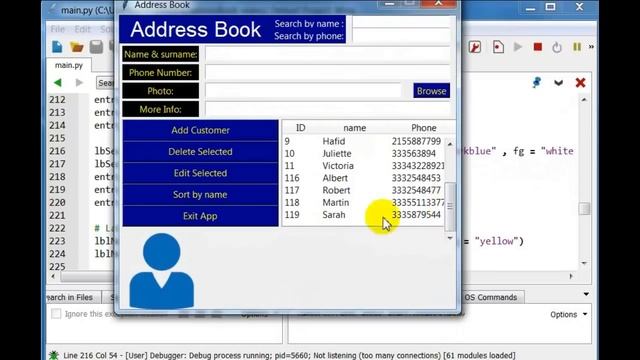
Task: Click editor vertical scrollbar down arrow
Action: coord(584,263)
